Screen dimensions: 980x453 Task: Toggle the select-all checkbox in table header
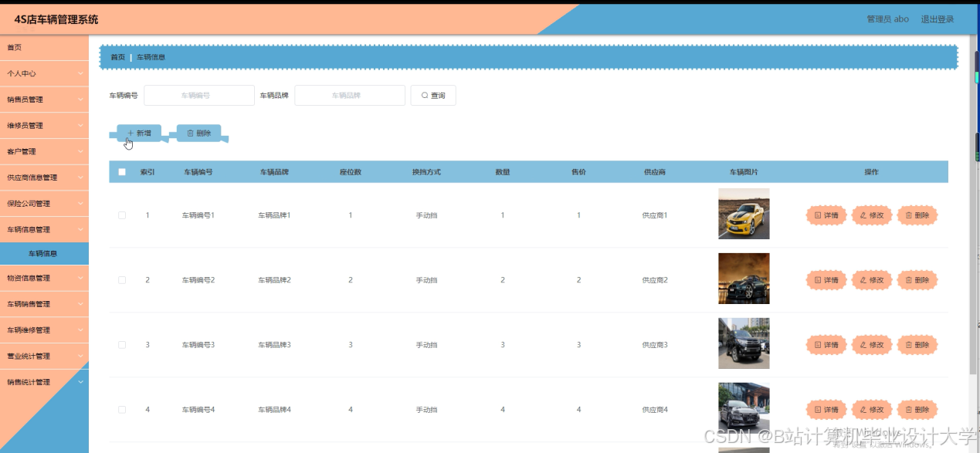click(122, 172)
